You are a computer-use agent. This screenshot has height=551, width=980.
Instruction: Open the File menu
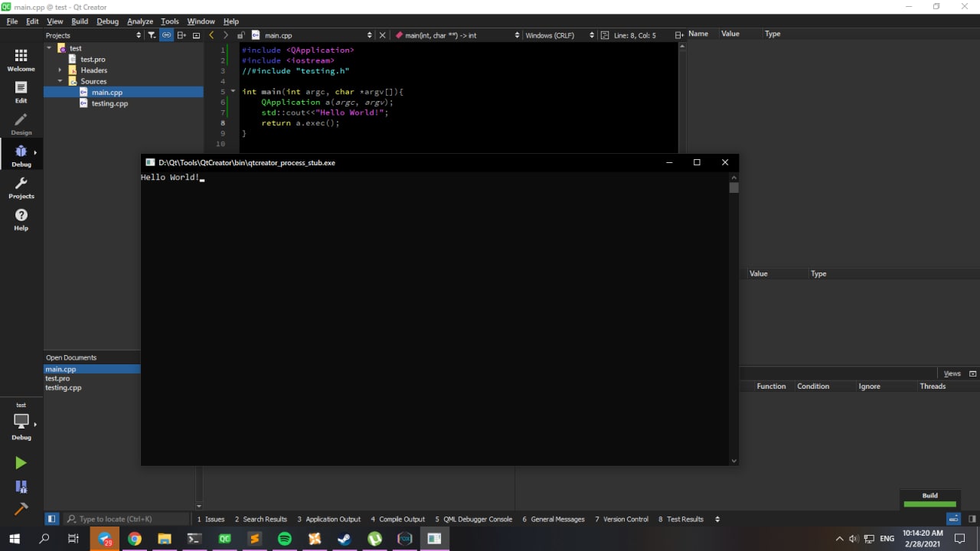point(12,21)
